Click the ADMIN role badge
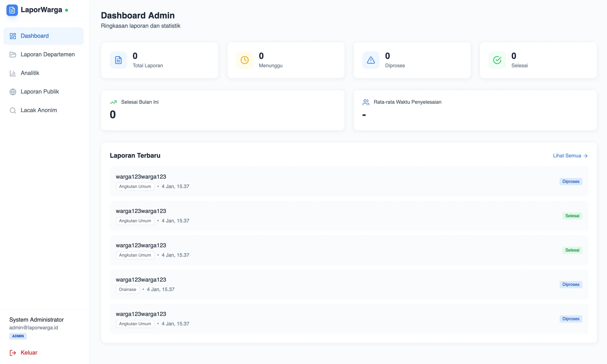The image size is (607, 364). point(18,336)
